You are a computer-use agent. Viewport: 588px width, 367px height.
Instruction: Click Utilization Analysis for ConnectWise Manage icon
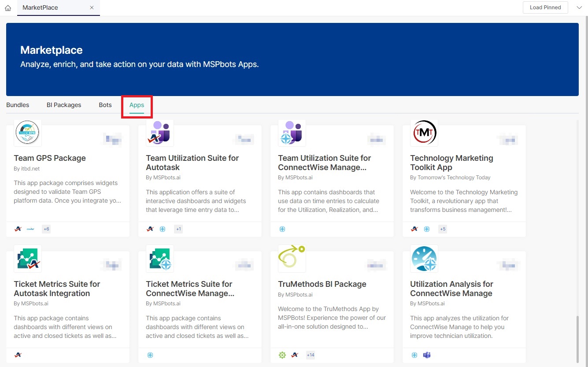[424, 259]
